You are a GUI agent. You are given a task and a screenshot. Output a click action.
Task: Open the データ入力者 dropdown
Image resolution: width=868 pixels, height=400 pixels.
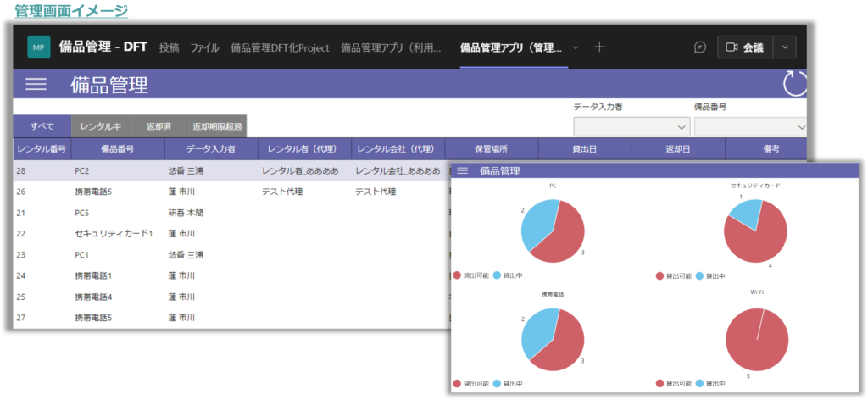click(x=631, y=126)
